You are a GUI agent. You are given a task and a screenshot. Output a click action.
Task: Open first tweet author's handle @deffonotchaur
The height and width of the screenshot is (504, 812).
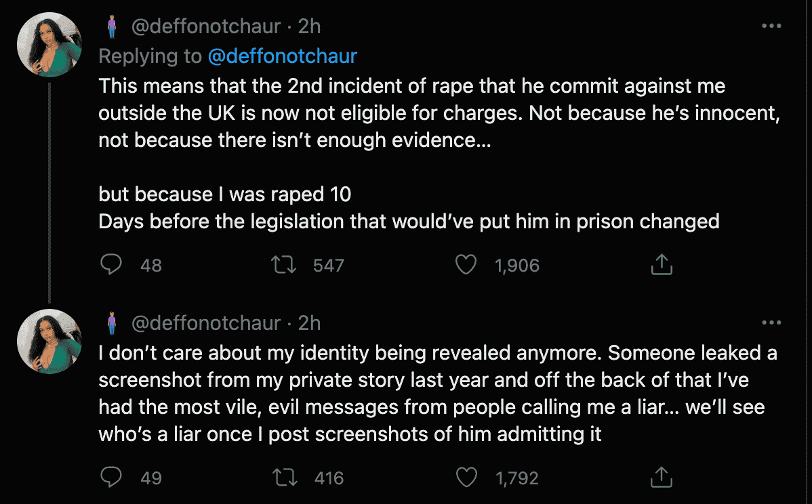pyautogui.click(x=205, y=26)
